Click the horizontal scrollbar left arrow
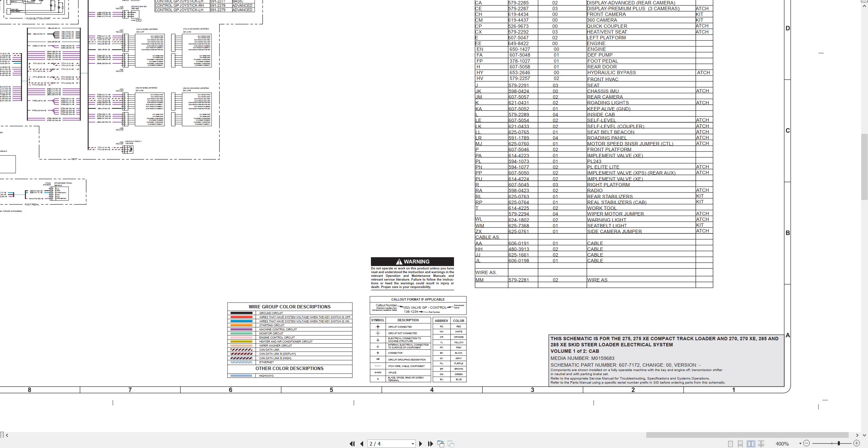868x448 pixels. 7,435
